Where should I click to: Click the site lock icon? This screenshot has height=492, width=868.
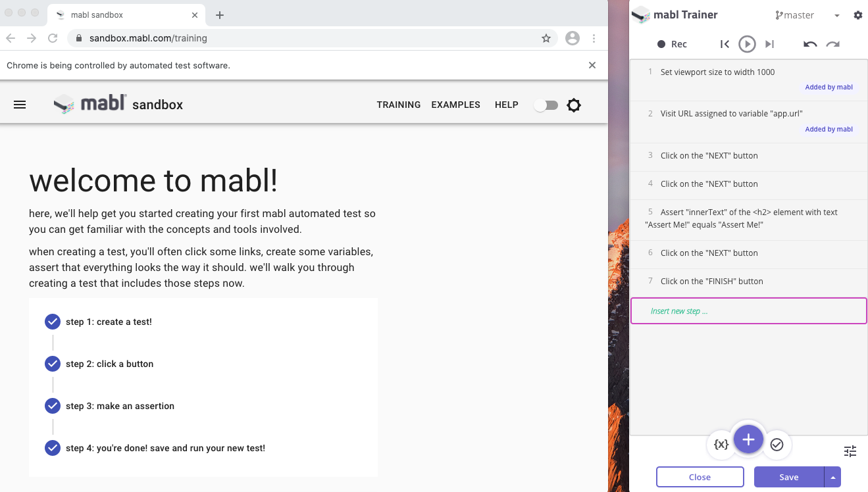coord(79,38)
